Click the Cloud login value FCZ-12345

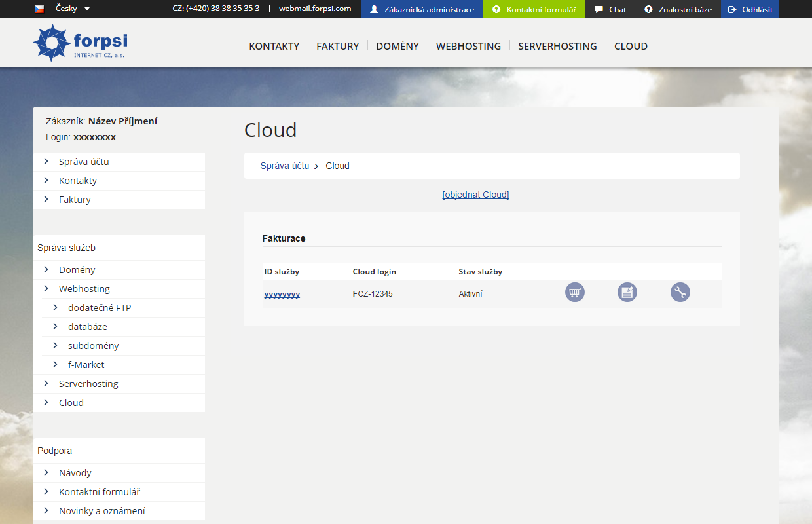373,294
